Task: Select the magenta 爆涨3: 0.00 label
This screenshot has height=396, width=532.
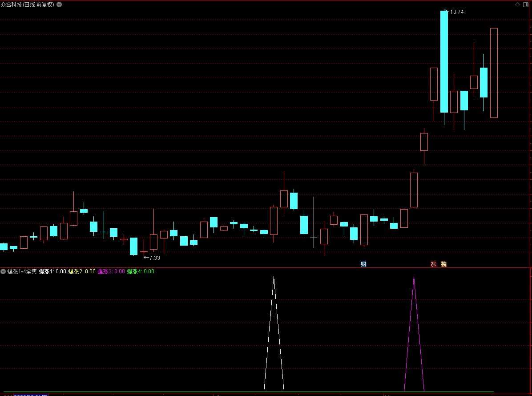Action: pyautogui.click(x=111, y=271)
